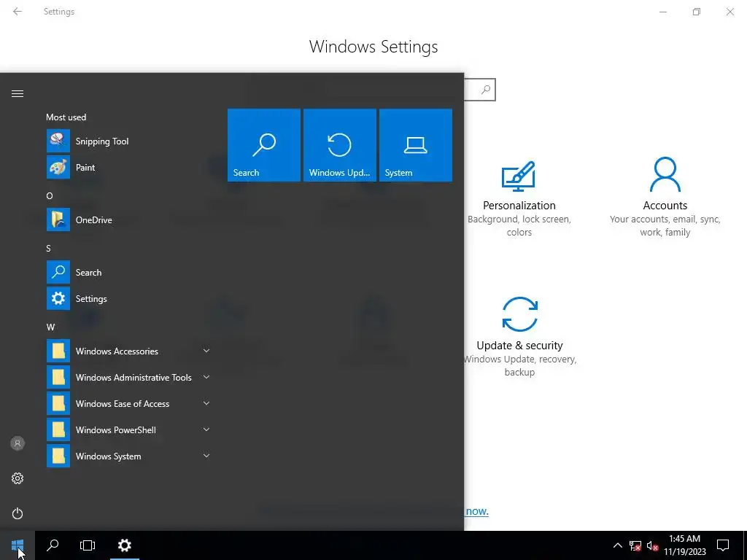Image resolution: width=747 pixels, height=560 pixels.
Task: Open Personalization settings
Action: tap(519, 199)
